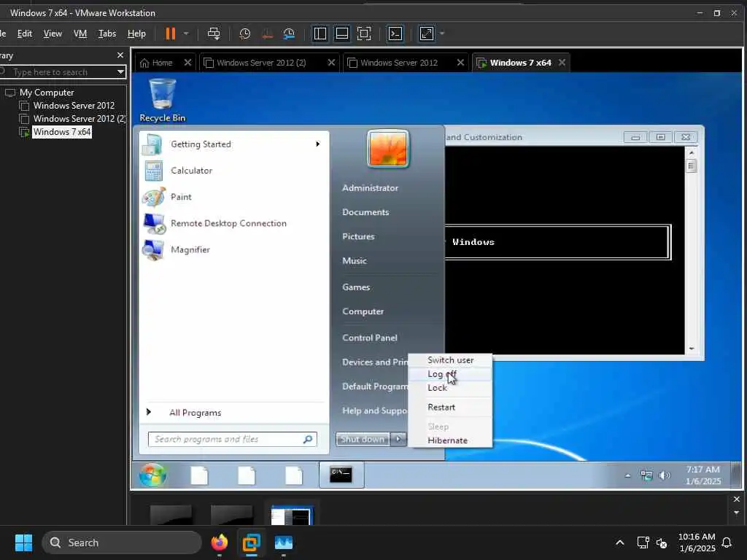Open Documents from Start menu

[365, 212]
